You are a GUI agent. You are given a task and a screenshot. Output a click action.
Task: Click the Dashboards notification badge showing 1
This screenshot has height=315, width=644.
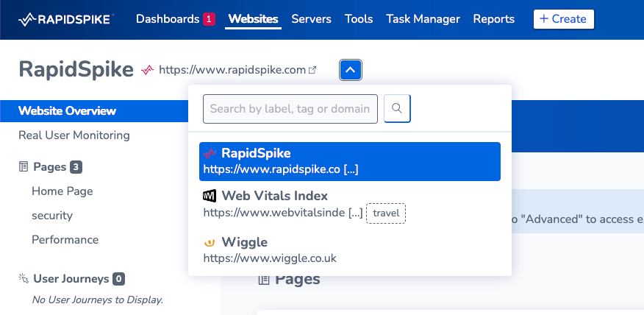(209, 19)
